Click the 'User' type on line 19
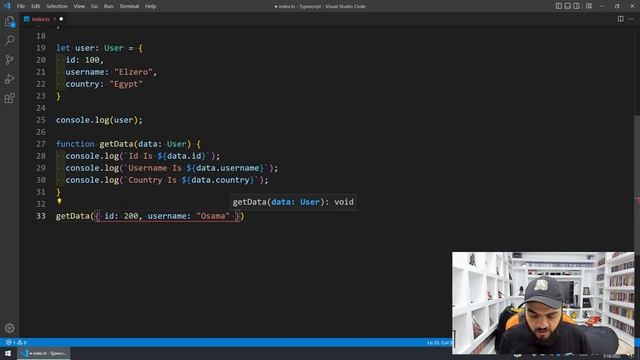Image resolution: width=640 pixels, height=360 pixels. 113,48
